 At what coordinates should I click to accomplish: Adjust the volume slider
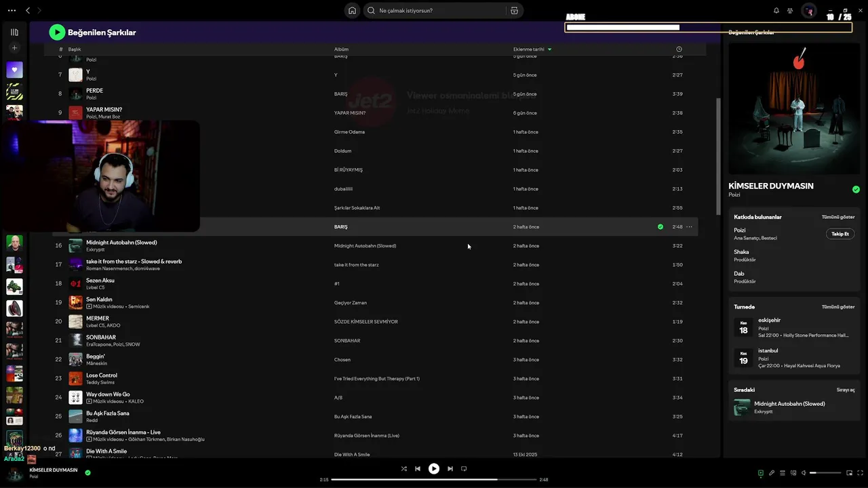(826, 472)
